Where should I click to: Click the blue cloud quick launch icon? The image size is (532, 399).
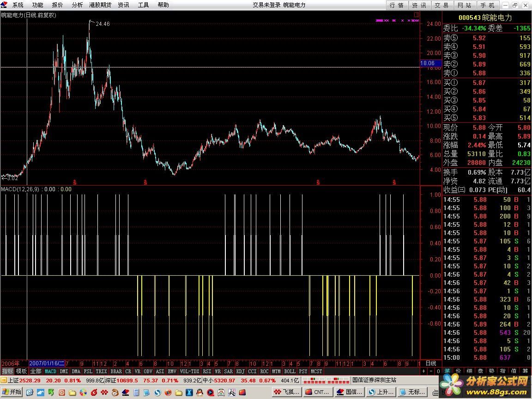[x=41, y=393]
